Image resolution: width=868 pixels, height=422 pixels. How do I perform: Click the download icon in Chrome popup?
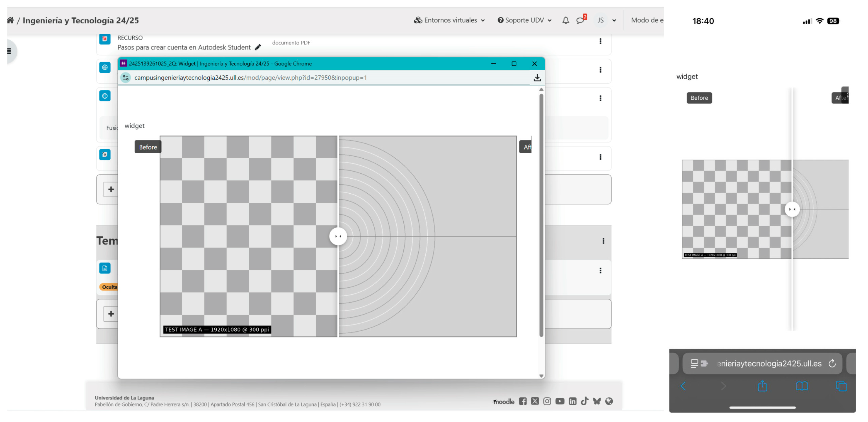coord(537,78)
